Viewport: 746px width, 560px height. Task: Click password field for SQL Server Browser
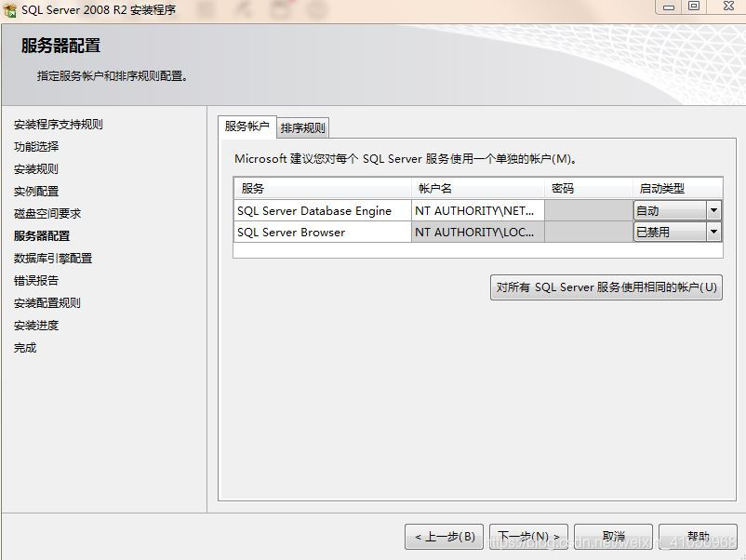(589, 232)
